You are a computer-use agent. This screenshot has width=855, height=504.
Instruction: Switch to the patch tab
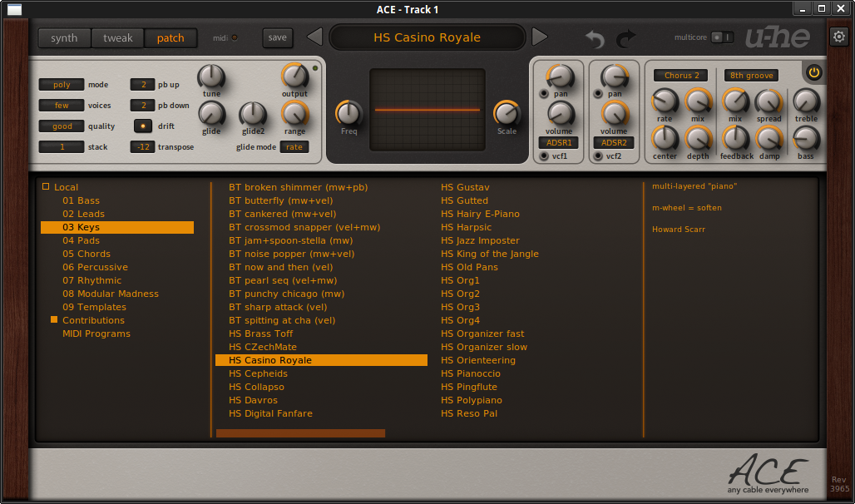pyautogui.click(x=171, y=37)
